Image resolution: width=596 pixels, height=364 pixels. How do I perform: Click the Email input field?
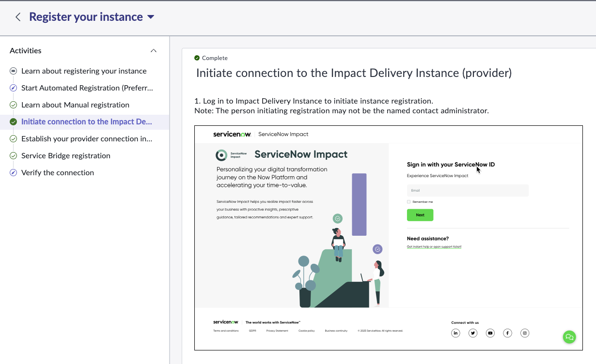tap(468, 190)
